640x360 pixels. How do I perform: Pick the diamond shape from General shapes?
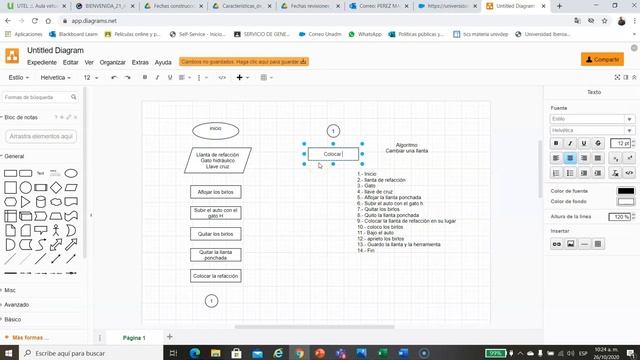coord(56,188)
